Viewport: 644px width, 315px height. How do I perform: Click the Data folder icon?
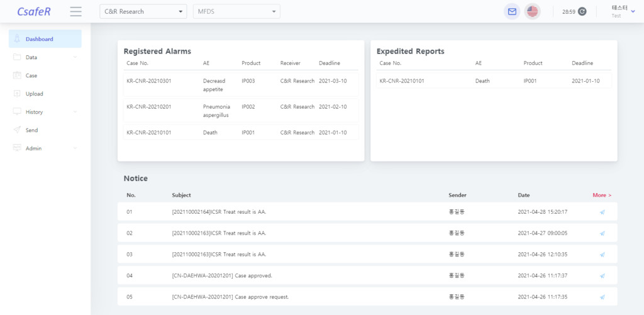tap(17, 57)
